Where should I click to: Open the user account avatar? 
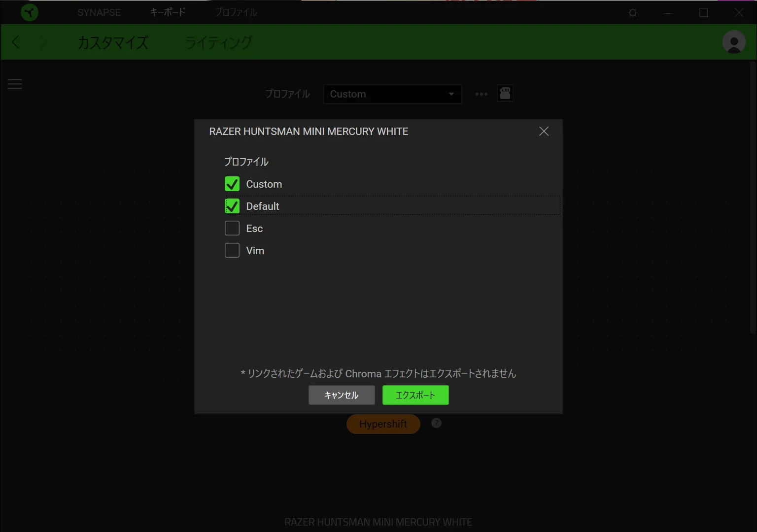734,42
